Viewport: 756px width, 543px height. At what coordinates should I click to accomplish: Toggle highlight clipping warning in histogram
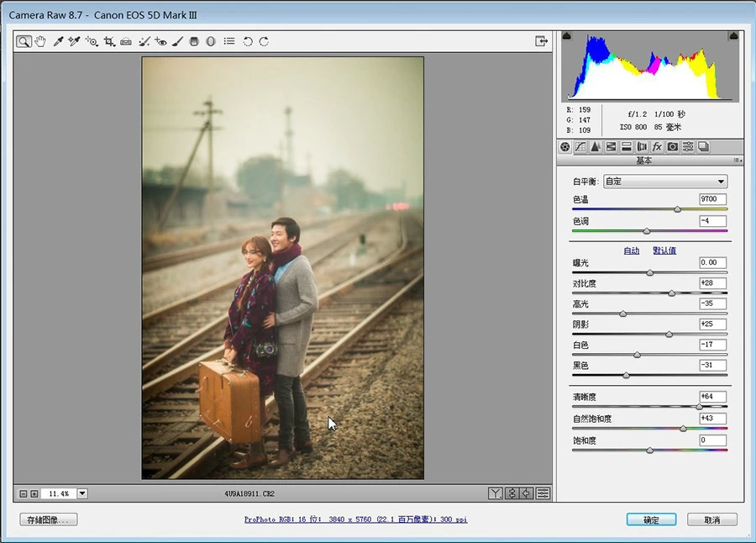[x=733, y=35]
